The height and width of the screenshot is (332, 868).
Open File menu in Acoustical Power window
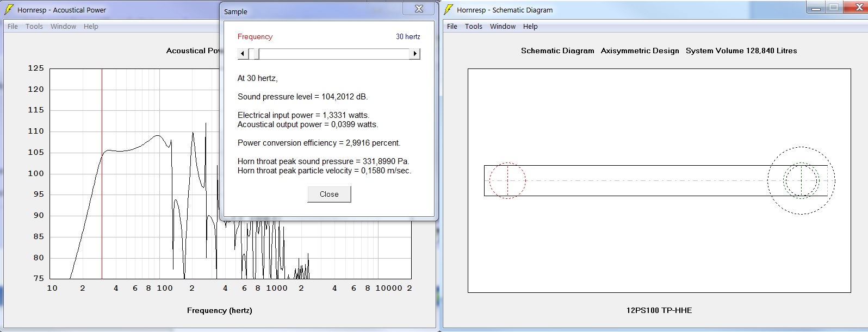click(x=13, y=26)
